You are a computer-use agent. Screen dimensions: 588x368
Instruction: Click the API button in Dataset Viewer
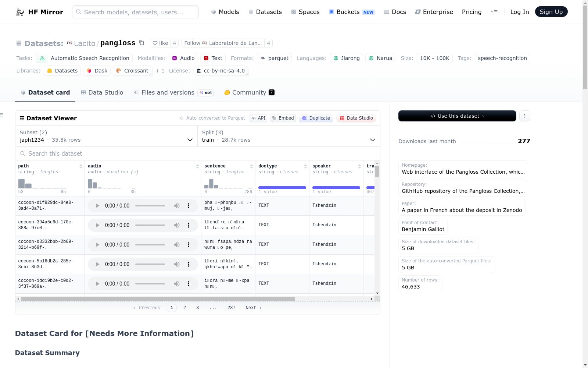click(x=258, y=118)
